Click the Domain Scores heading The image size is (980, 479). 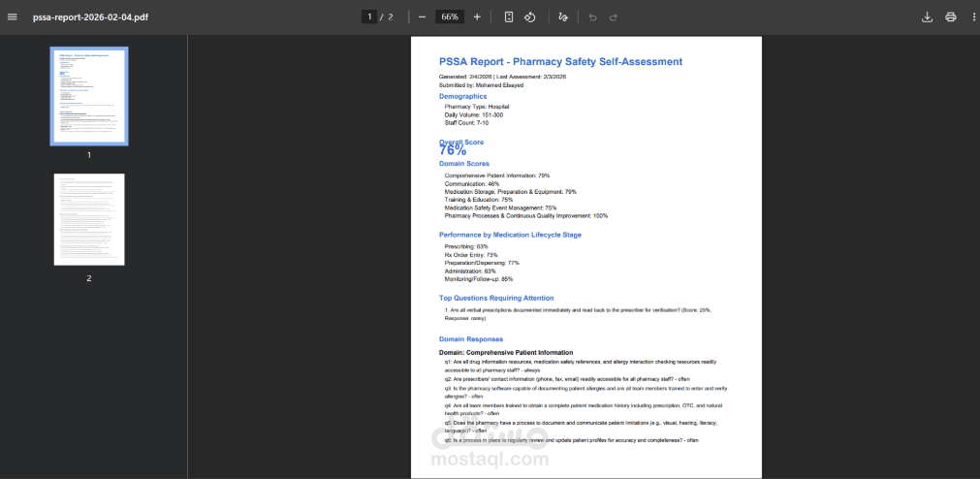[463, 164]
